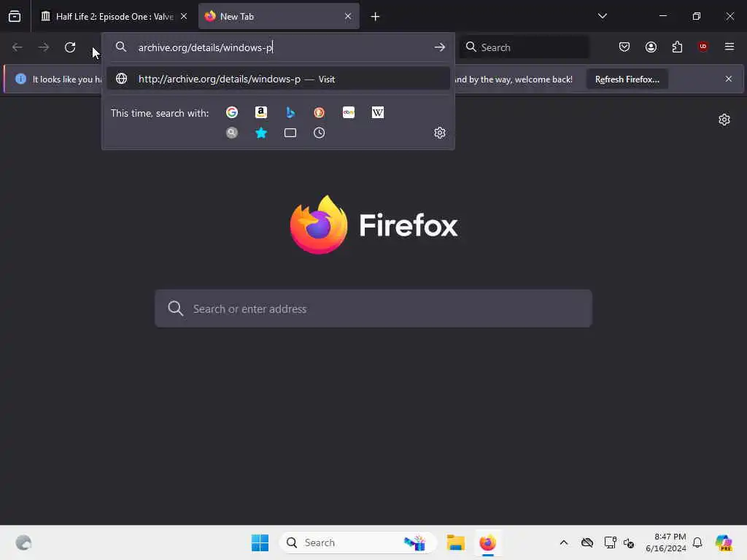
Task: Reload the current page
Action: click(70, 47)
